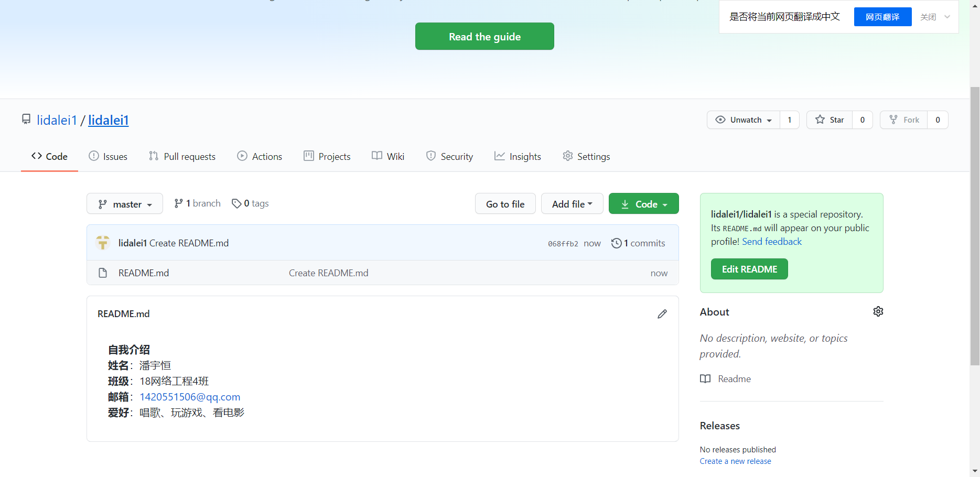Viewport: 980px width, 477px height.
Task: Fork the repository
Action: pos(904,120)
